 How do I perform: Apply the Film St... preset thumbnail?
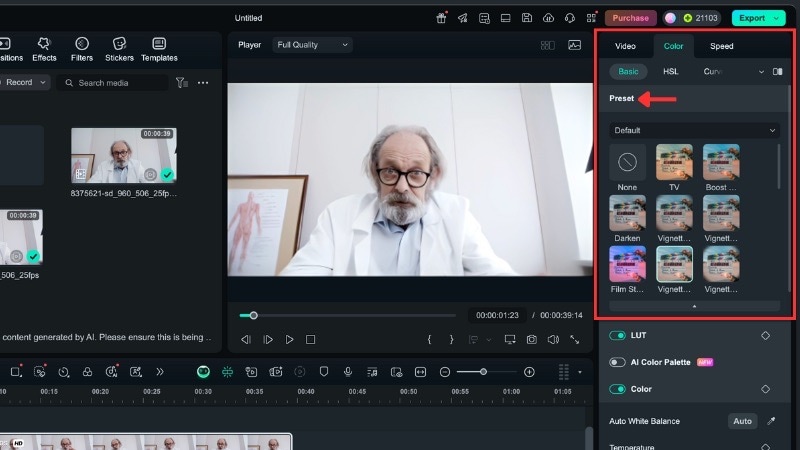click(x=627, y=264)
